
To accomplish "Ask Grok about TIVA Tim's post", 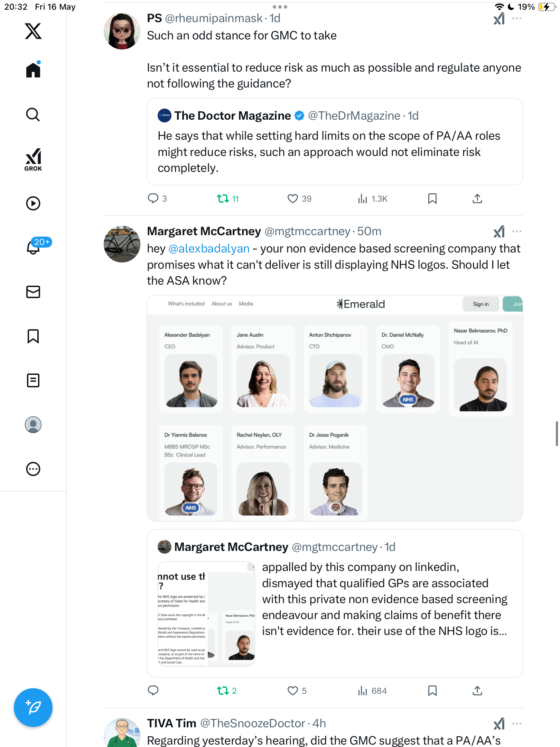I will coord(499,723).
